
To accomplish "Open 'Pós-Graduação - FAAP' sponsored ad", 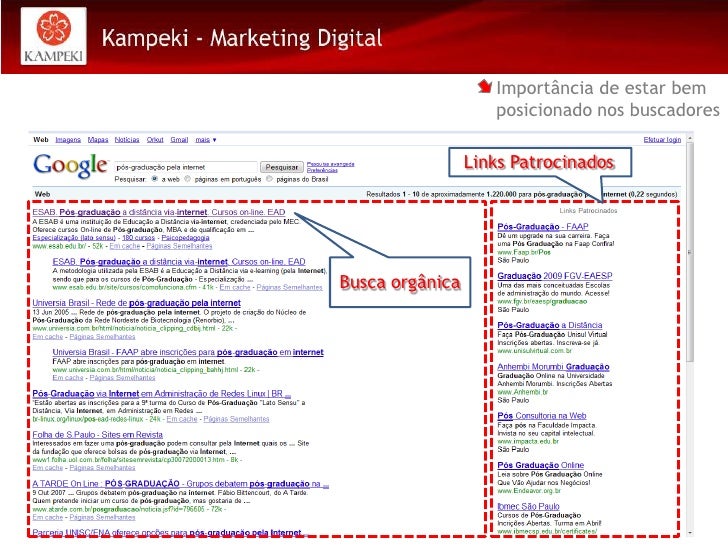I will tap(543, 227).
